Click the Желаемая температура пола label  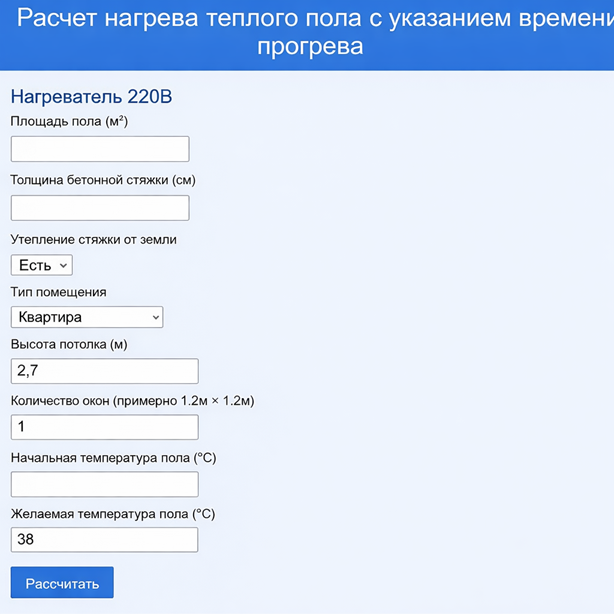point(113,514)
